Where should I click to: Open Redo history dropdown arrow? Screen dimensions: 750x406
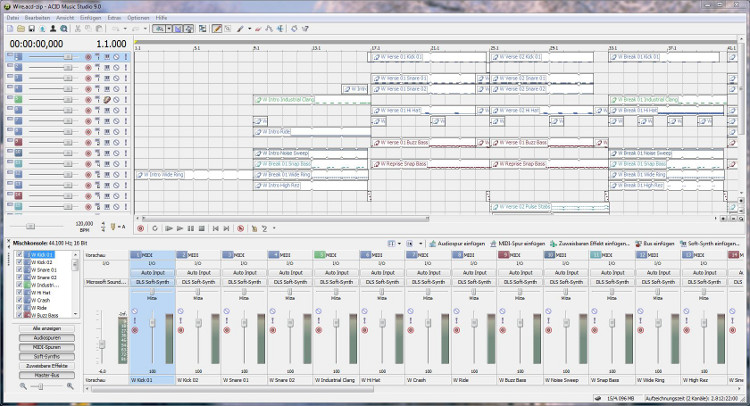(x=145, y=29)
